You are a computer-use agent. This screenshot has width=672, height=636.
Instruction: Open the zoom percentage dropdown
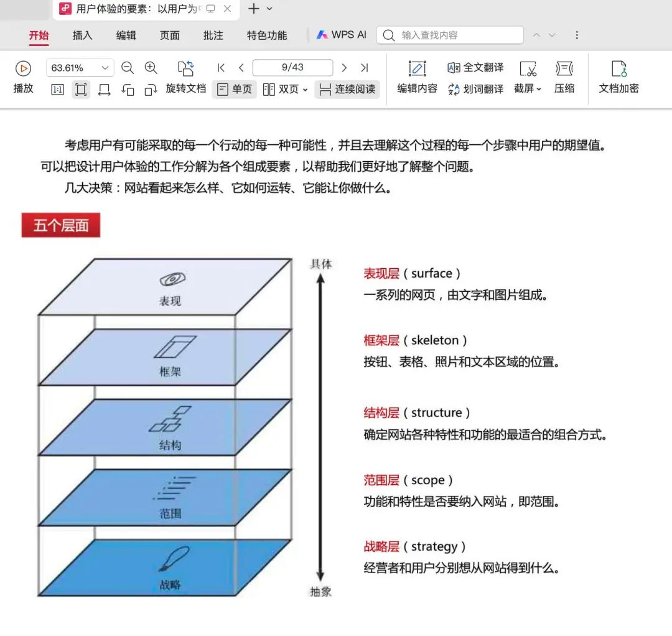[106, 67]
